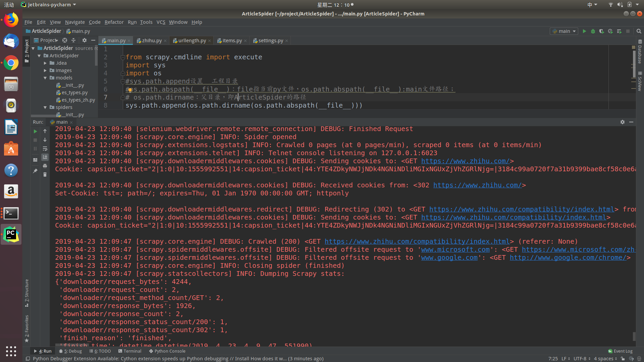Jump up the stack trace arrow in Run panel

(x=45, y=131)
